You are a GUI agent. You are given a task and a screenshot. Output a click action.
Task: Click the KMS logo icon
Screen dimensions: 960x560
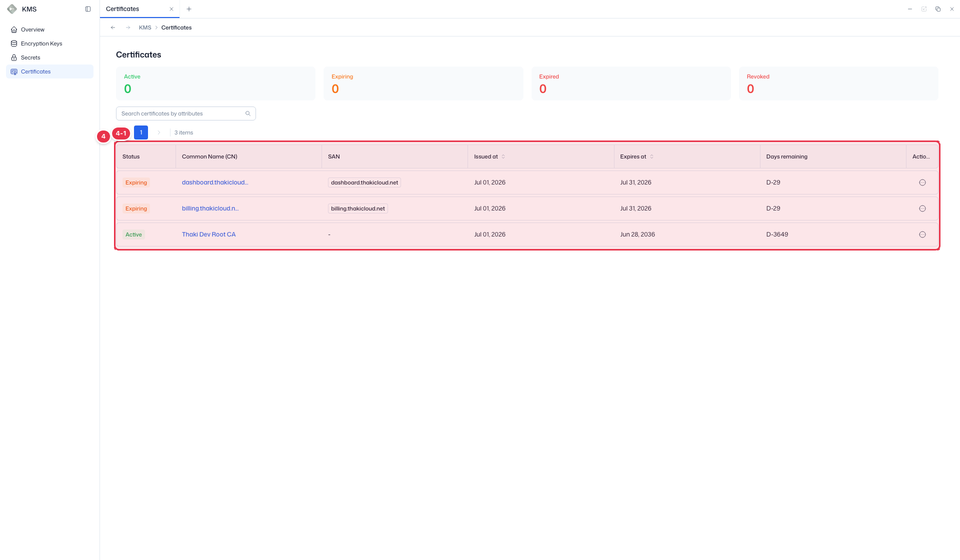(x=12, y=9)
